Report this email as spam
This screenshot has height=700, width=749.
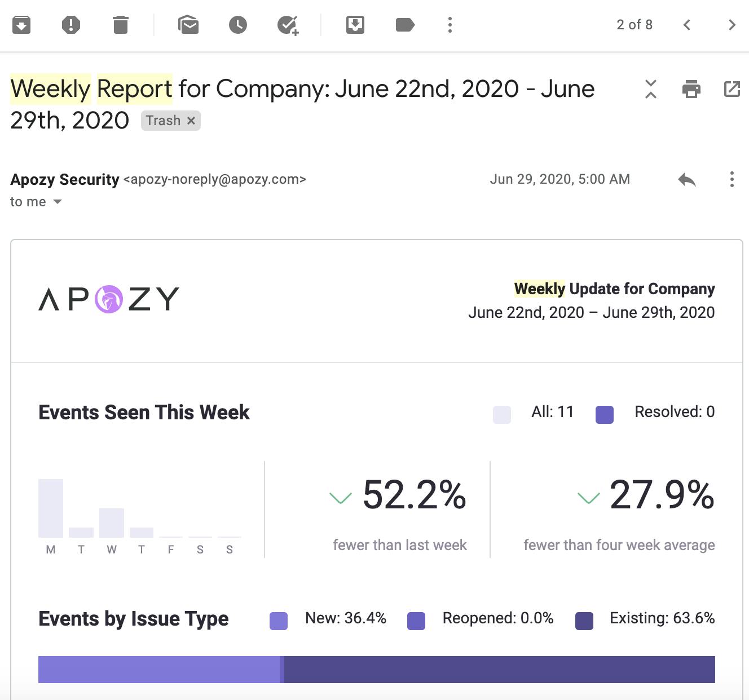click(71, 25)
